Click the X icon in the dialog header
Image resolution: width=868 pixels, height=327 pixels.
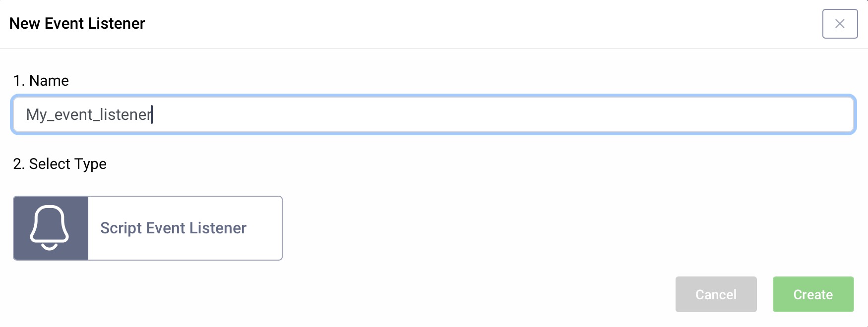click(x=840, y=24)
